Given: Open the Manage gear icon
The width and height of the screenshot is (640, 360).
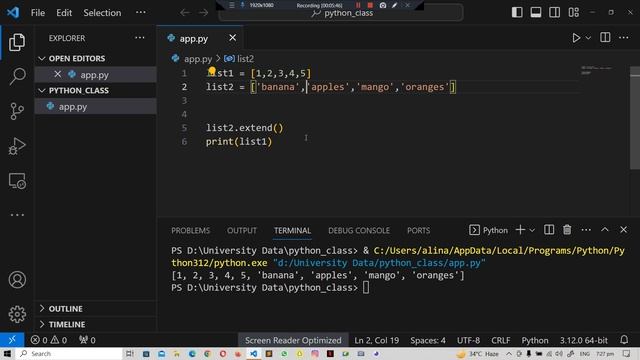Looking at the screenshot, I should point(17,314).
